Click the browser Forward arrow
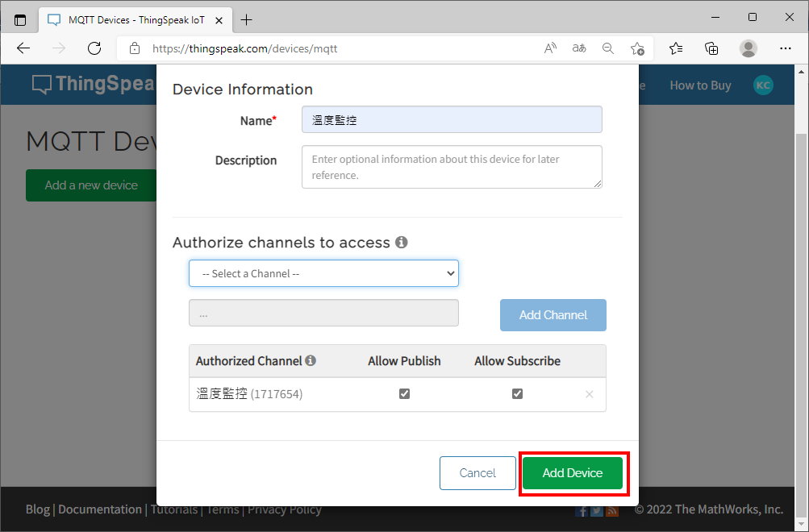The width and height of the screenshot is (809, 532). (59, 48)
